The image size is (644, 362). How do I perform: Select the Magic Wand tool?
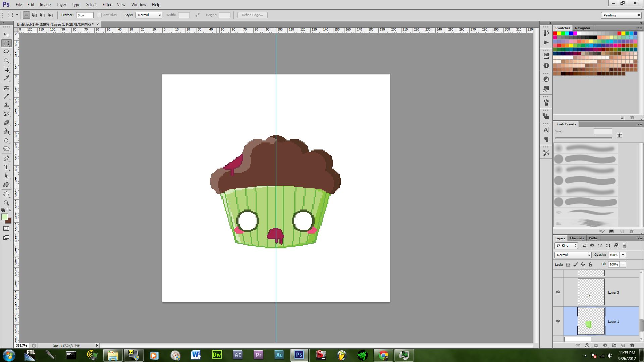[x=6, y=61]
